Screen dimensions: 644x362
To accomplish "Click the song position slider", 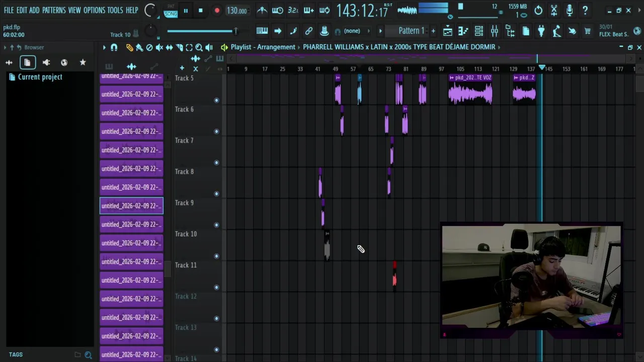I will pyautogui.click(x=202, y=31).
